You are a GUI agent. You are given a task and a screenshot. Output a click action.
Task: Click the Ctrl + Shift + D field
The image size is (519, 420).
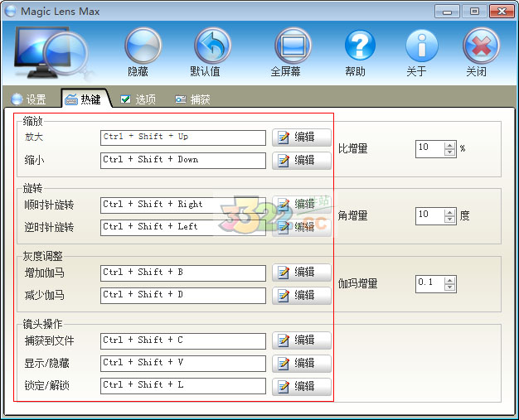pyautogui.click(x=183, y=295)
